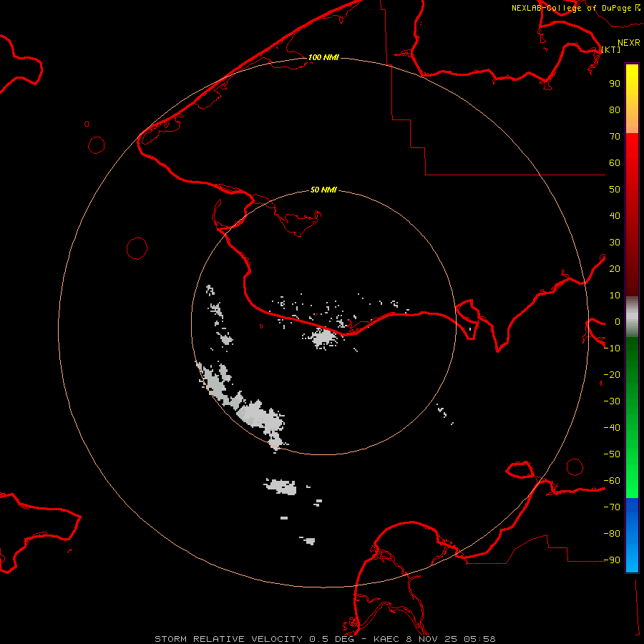Click the "8 NOV 25" date text

click(x=431, y=639)
